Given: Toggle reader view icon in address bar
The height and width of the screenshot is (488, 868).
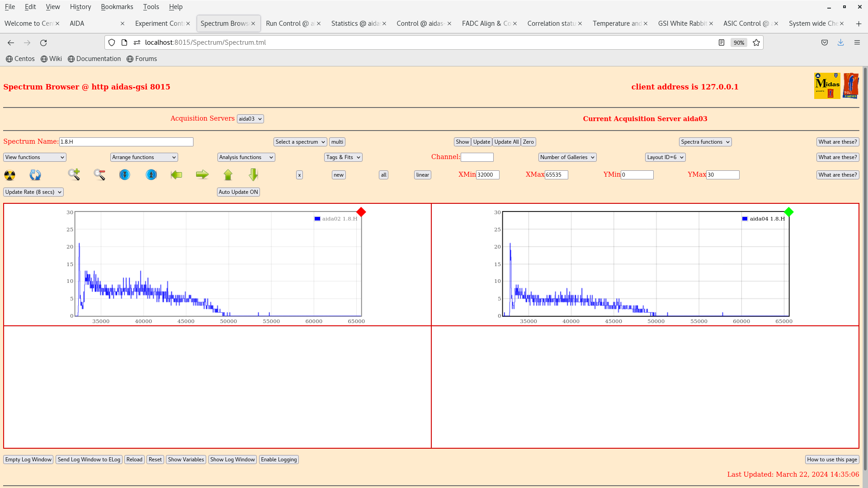Looking at the screenshot, I should point(722,42).
